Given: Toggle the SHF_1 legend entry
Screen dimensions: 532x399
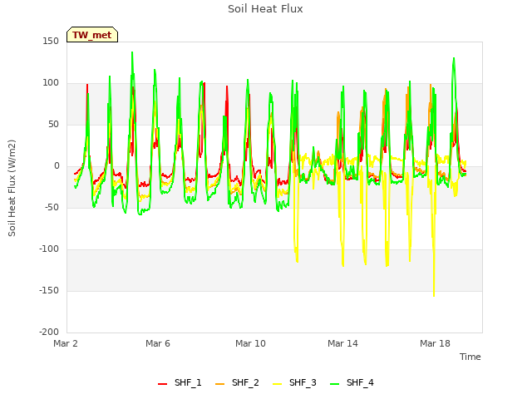Looking at the screenshot, I should tap(180, 382).
